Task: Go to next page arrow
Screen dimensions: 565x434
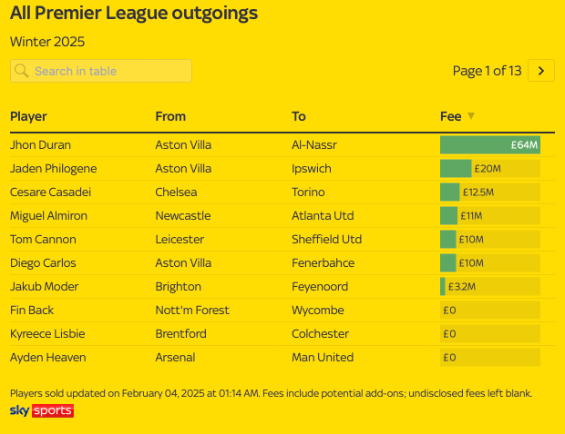Action: click(x=541, y=71)
